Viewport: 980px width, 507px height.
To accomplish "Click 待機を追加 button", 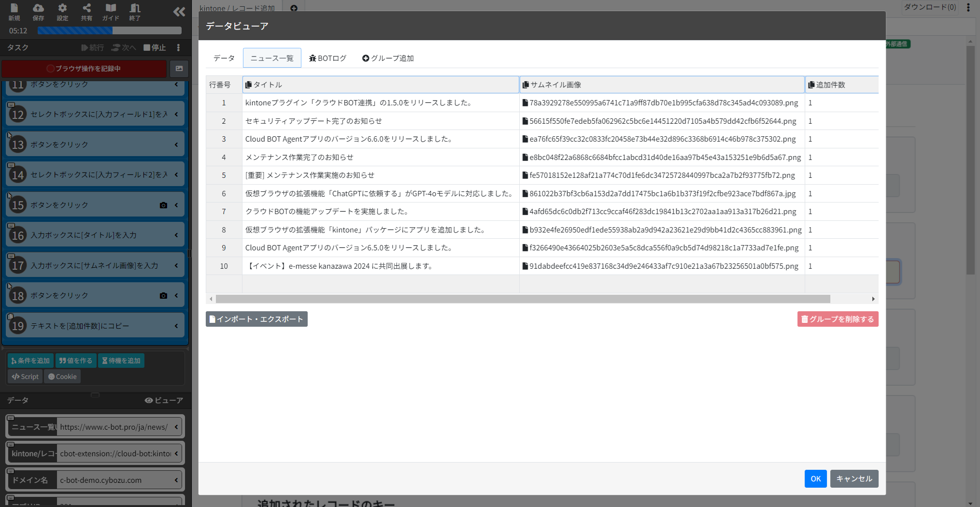I will coord(121,361).
